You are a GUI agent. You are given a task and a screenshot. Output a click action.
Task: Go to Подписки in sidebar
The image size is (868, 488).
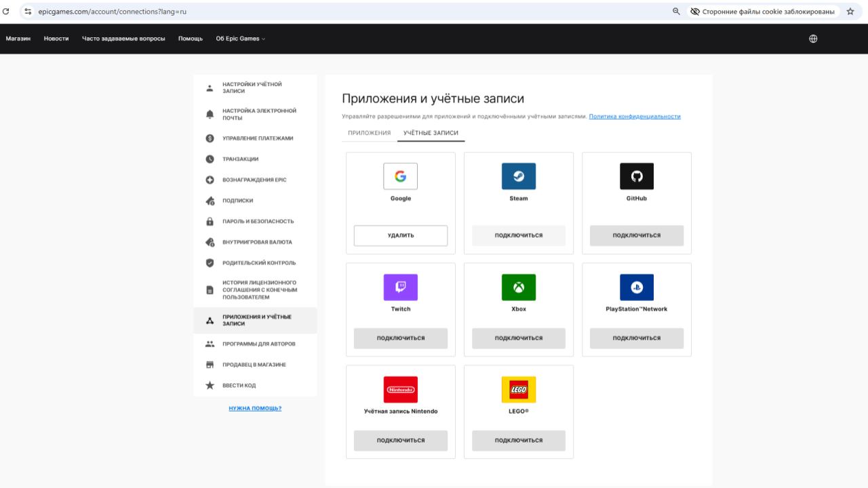pos(255,201)
